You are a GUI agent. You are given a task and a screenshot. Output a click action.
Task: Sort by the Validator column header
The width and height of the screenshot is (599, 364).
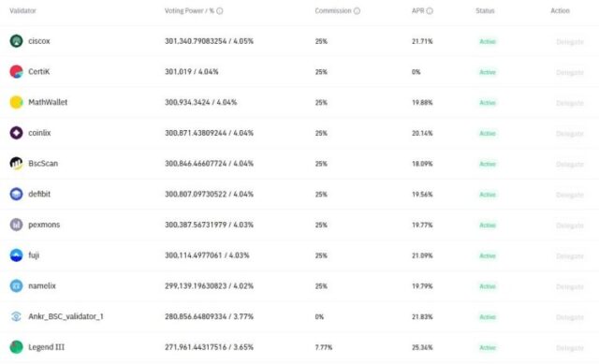(x=22, y=10)
